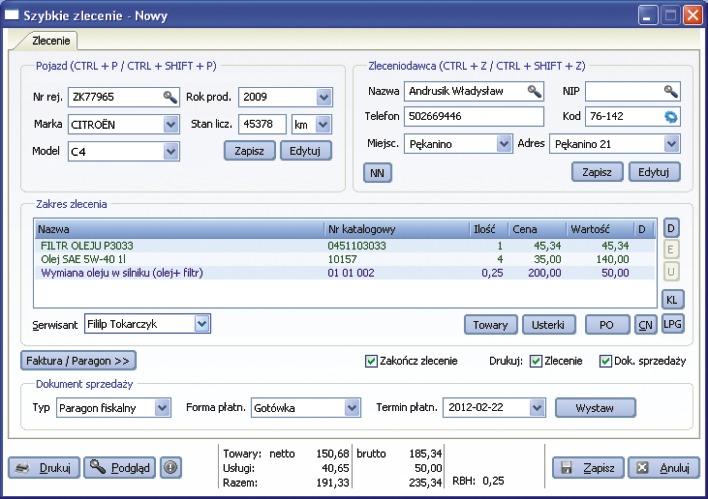Open the km unit dropdown
Screen dimensions: 708x499
pos(323,125)
